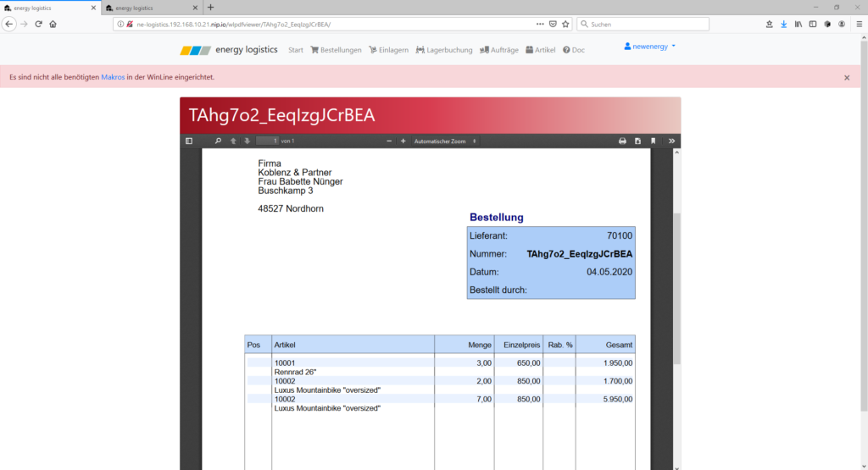This screenshot has height=470, width=868.
Task: Open the Artikel page
Action: click(x=540, y=50)
